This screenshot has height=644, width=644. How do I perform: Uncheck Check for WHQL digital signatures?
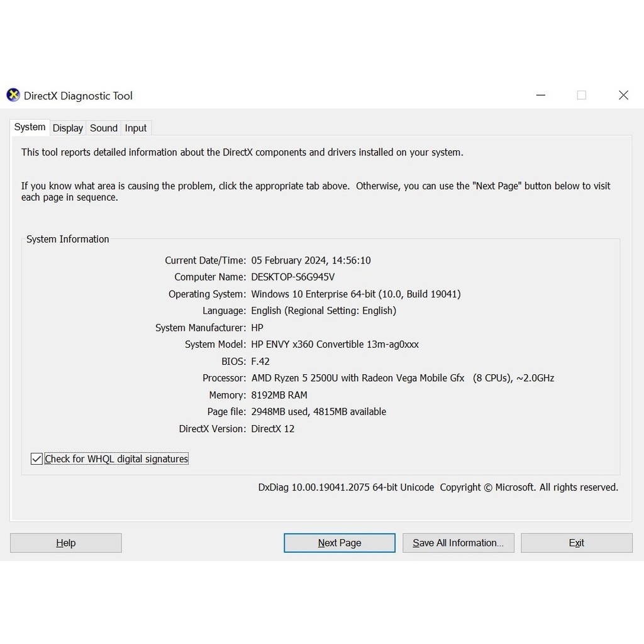click(x=36, y=458)
